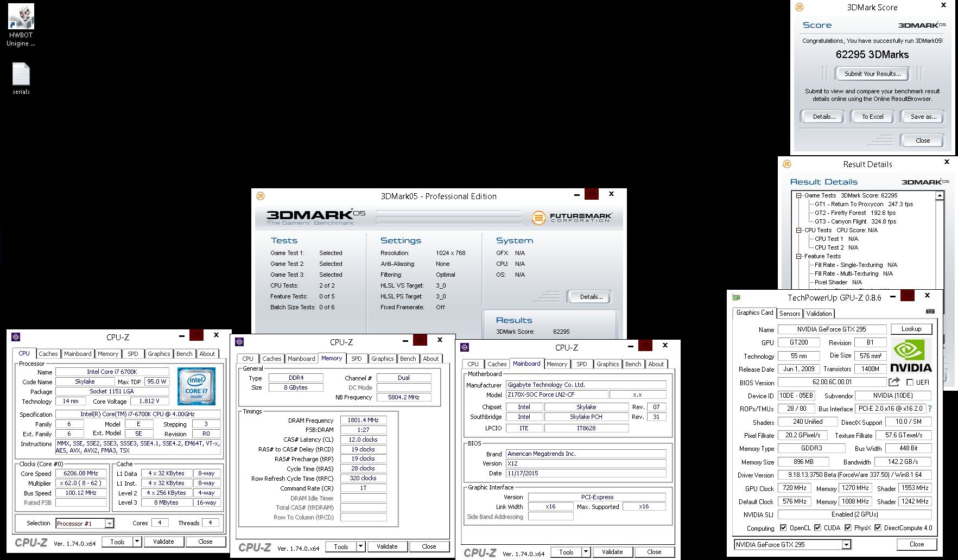Collapse the Game Tests tree node
Screen dimensions: 958x560
pyautogui.click(x=799, y=196)
